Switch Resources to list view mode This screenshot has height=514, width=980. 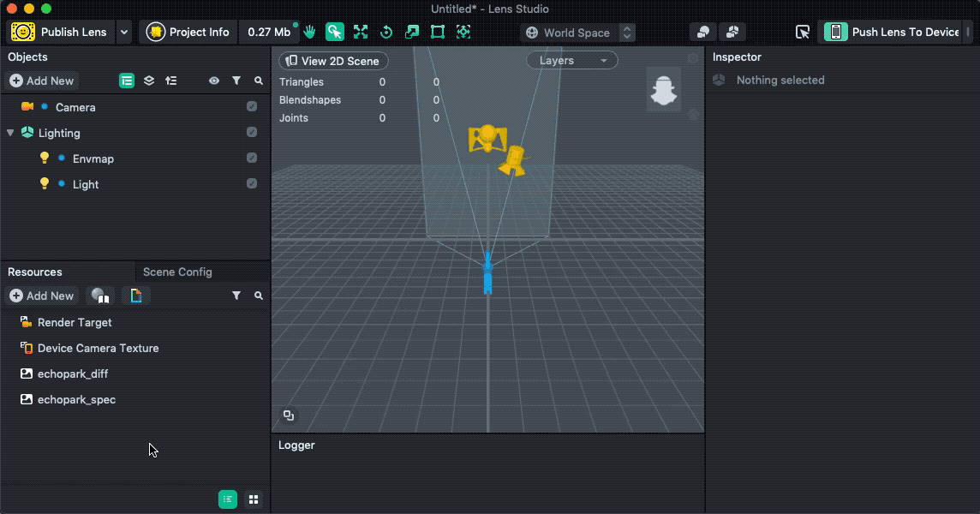pos(228,499)
